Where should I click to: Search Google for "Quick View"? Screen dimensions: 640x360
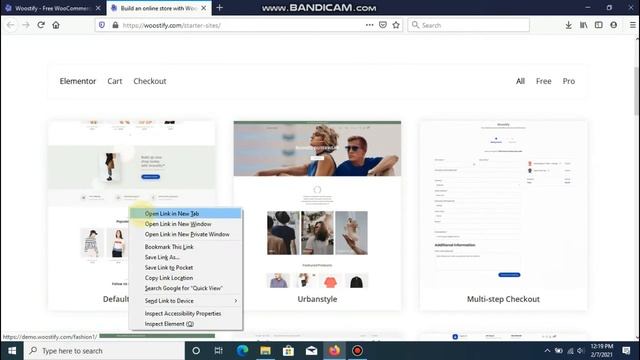pos(186,288)
